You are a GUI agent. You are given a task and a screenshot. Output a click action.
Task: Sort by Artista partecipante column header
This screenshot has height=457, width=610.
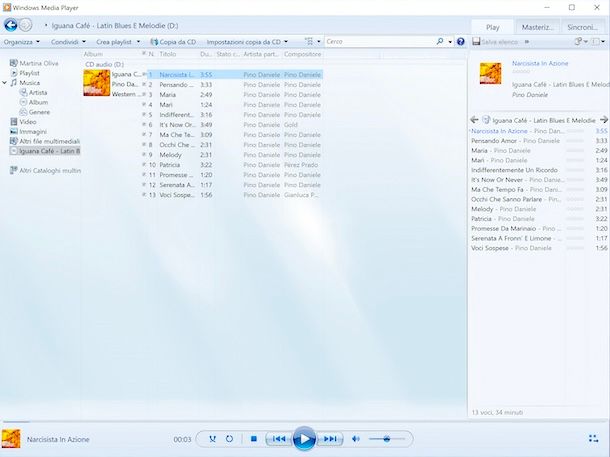pos(261,54)
